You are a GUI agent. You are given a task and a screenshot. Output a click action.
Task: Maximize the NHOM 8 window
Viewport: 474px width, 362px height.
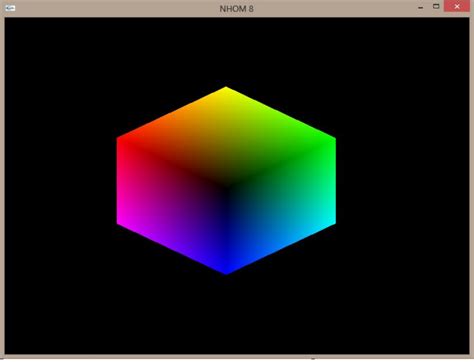[436, 6]
